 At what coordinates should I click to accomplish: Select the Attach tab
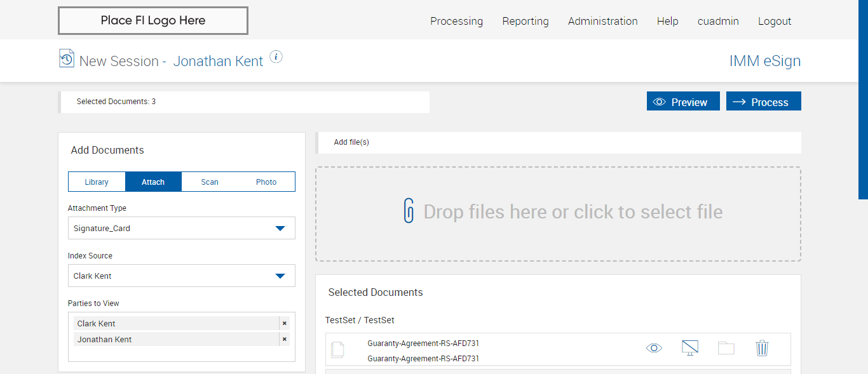click(x=153, y=182)
